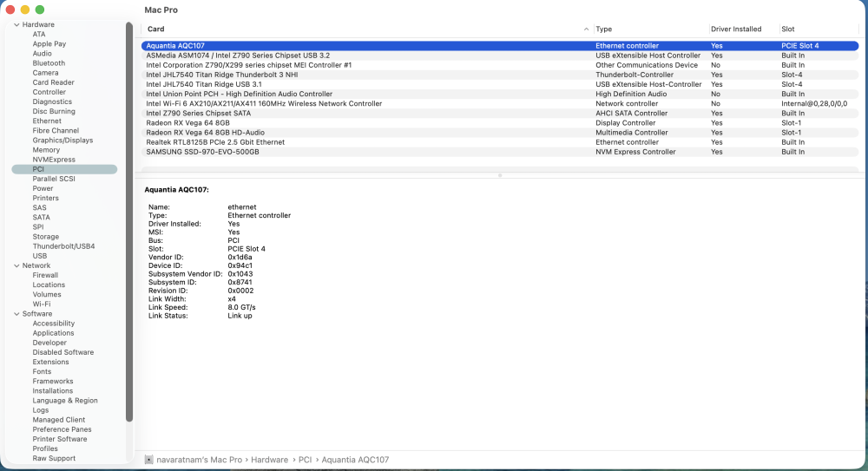The image size is (868, 471).
Task: Select Intel Z790 Series Chipset SATA row
Action: (x=500, y=114)
